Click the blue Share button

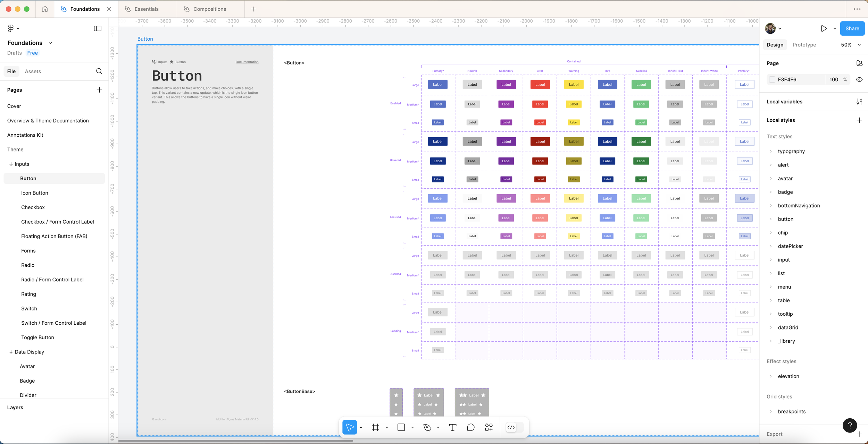pyautogui.click(x=852, y=28)
